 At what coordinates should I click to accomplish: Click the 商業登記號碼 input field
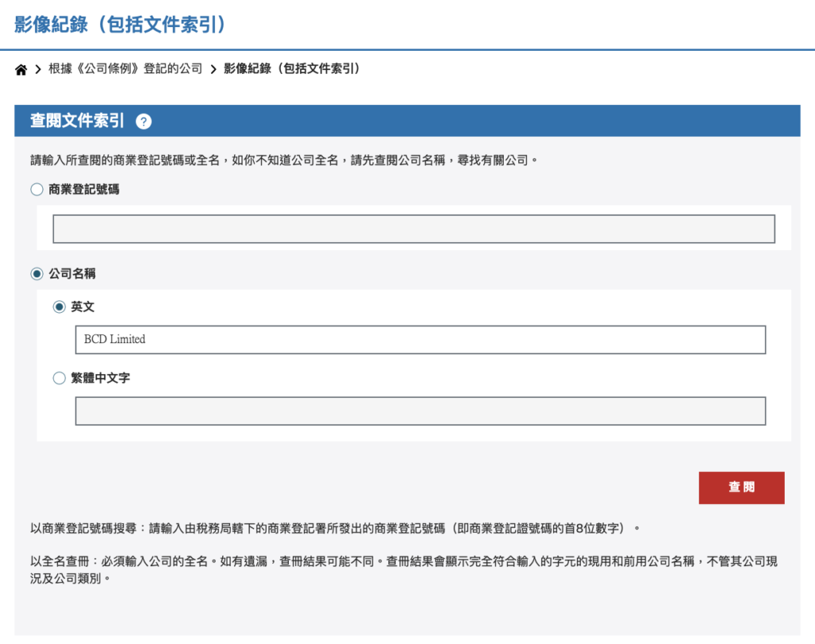tap(413, 228)
